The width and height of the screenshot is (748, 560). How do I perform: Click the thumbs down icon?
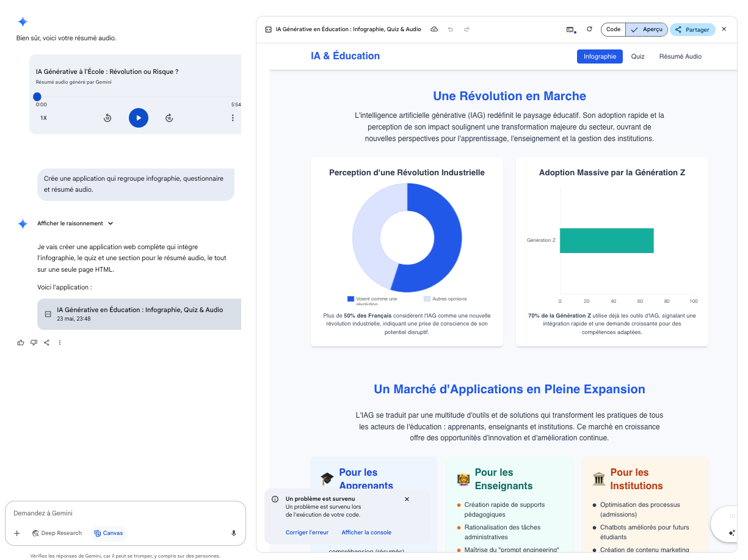pyautogui.click(x=34, y=343)
